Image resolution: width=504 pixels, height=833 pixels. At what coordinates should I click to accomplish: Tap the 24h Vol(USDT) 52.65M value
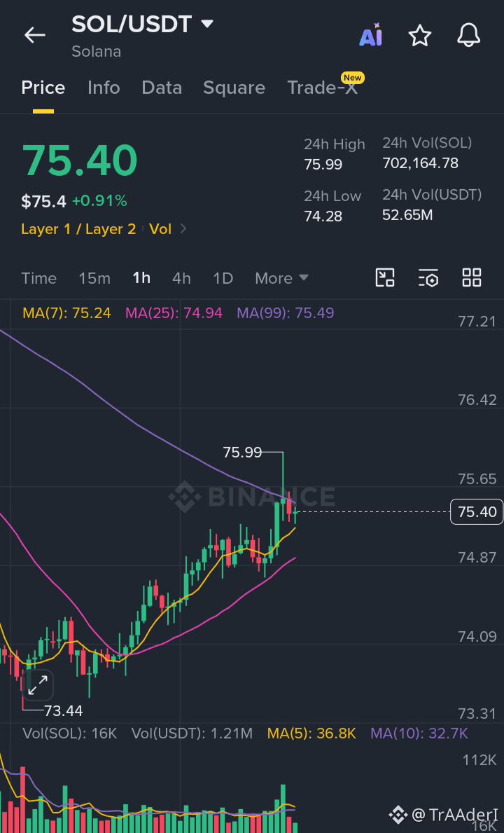click(x=407, y=214)
